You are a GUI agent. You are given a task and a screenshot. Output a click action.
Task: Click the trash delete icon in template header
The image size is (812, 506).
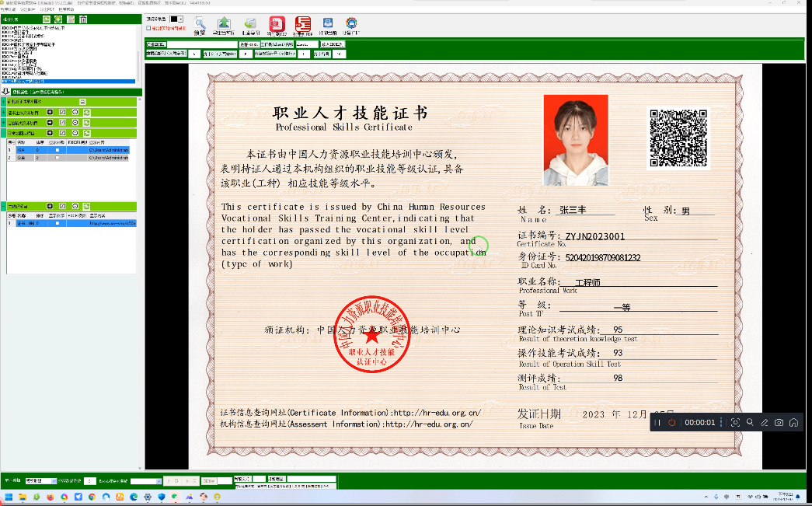pos(83,19)
